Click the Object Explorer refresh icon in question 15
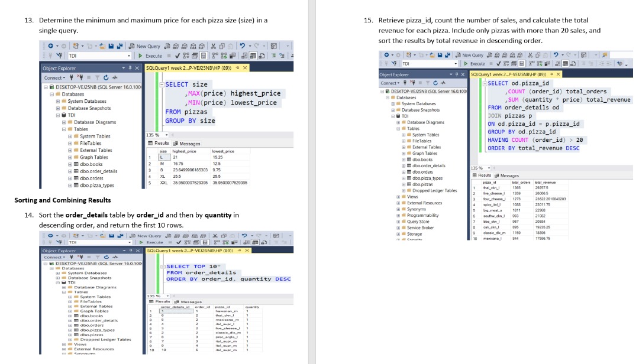The image size is (639, 364). click(x=435, y=83)
